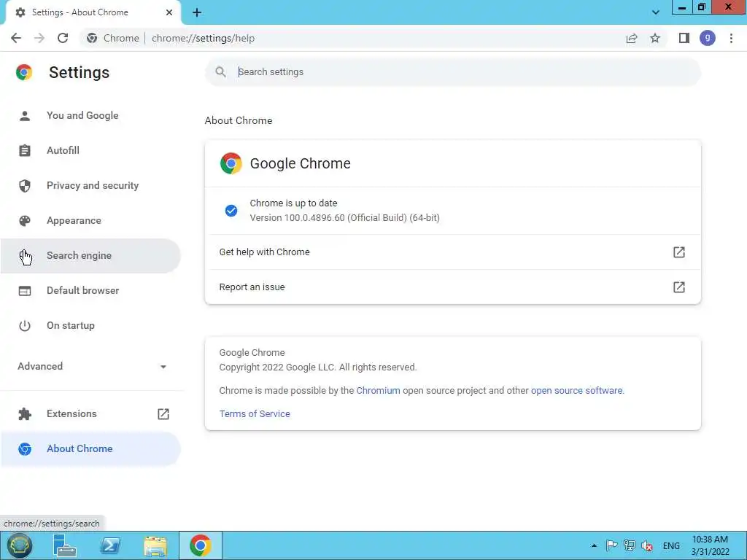Open the Windows Start button
This screenshot has width=747, height=560.
pos(19,545)
